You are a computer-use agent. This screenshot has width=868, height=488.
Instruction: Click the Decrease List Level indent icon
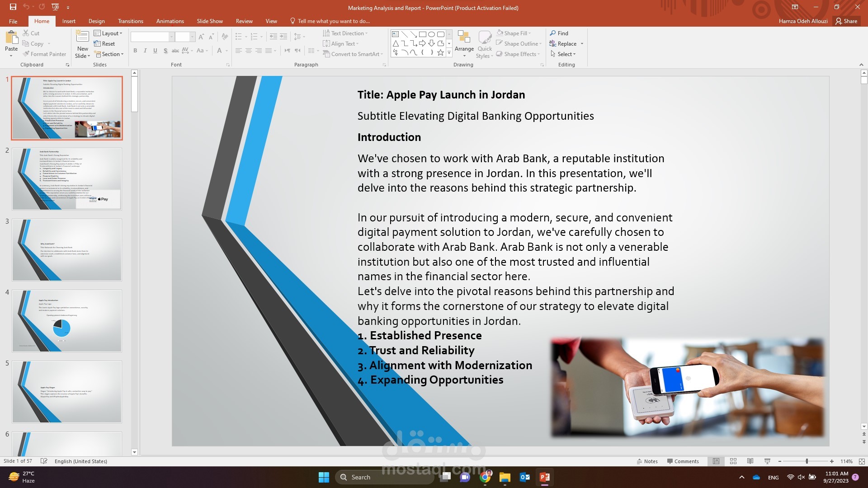[x=273, y=37]
